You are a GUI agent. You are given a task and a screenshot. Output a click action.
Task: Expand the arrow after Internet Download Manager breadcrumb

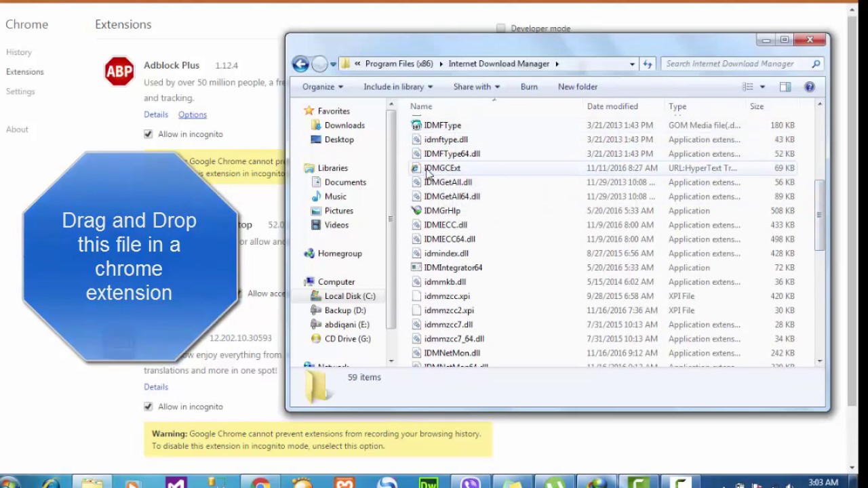coord(557,64)
